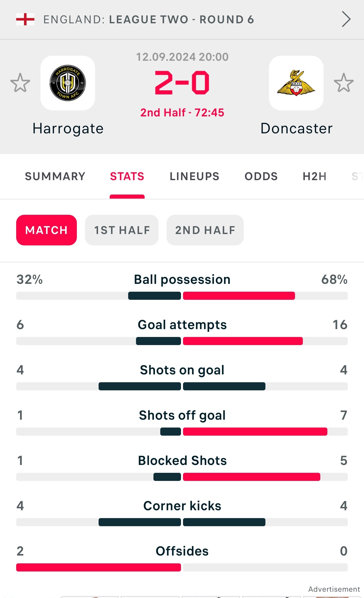364x598 pixels.
Task: Favorite Harrogate with the star icon
Action: coord(20,83)
